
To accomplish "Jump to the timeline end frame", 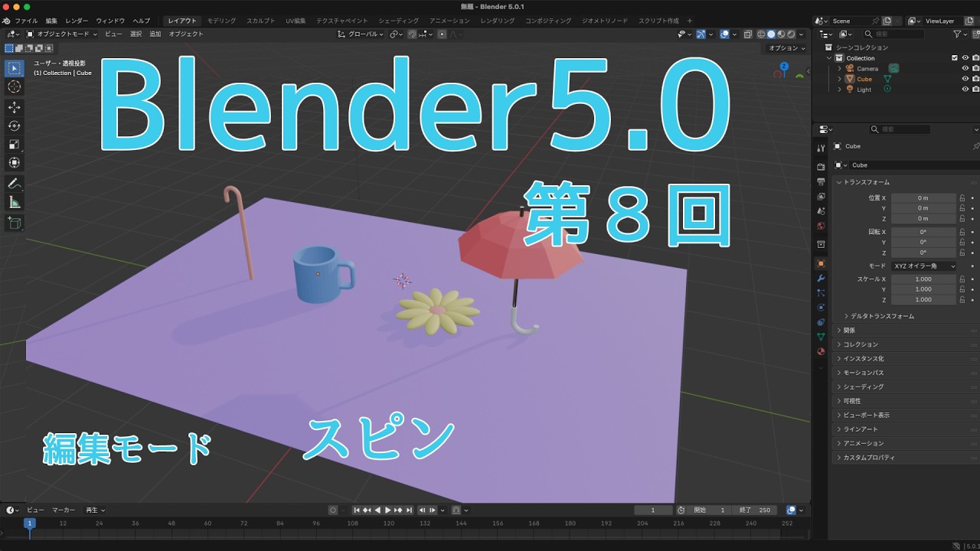I will (x=410, y=510).
